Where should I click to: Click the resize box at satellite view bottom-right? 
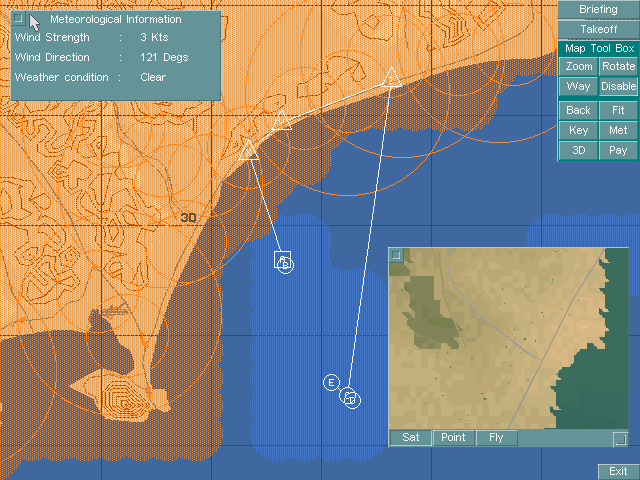coord(620,438)
